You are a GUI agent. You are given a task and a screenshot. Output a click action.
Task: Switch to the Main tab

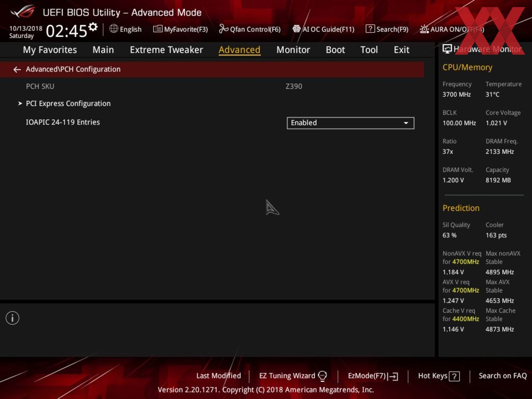[x=103, y=50]
